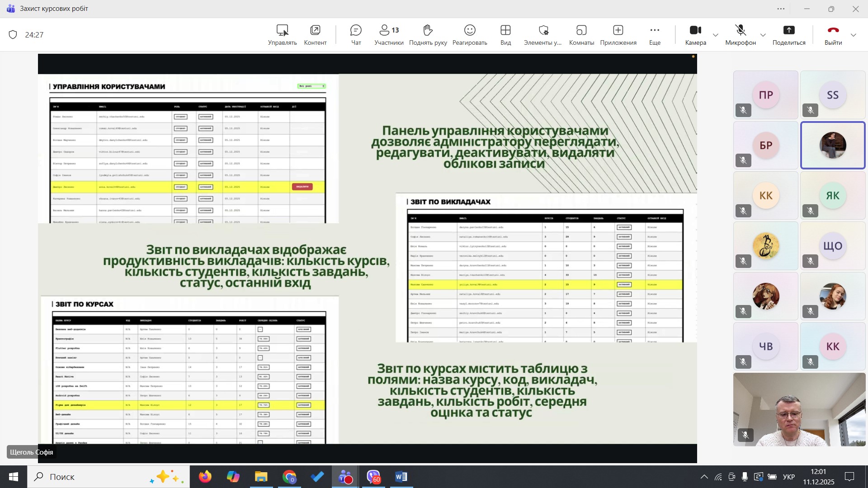Select the ПР participant tile
Image resolution: width=868 pixels, height=488 pixels.
(x=765, y=95)
